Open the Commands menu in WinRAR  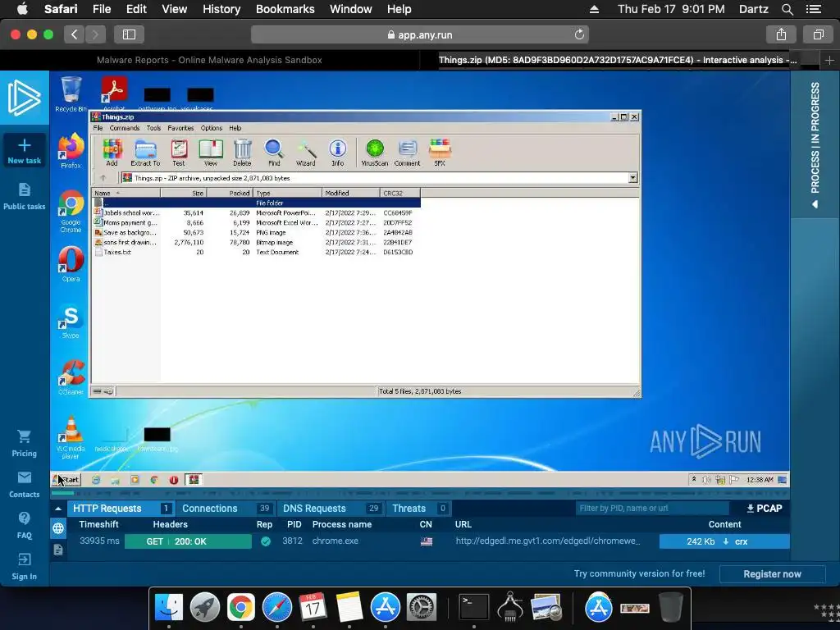pos(125,128)
